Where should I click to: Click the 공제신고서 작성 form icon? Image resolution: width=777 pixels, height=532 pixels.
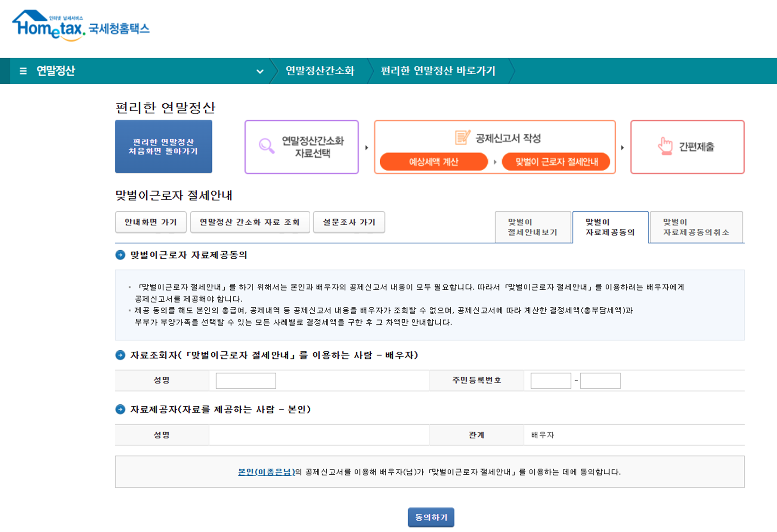coord(462,138)
